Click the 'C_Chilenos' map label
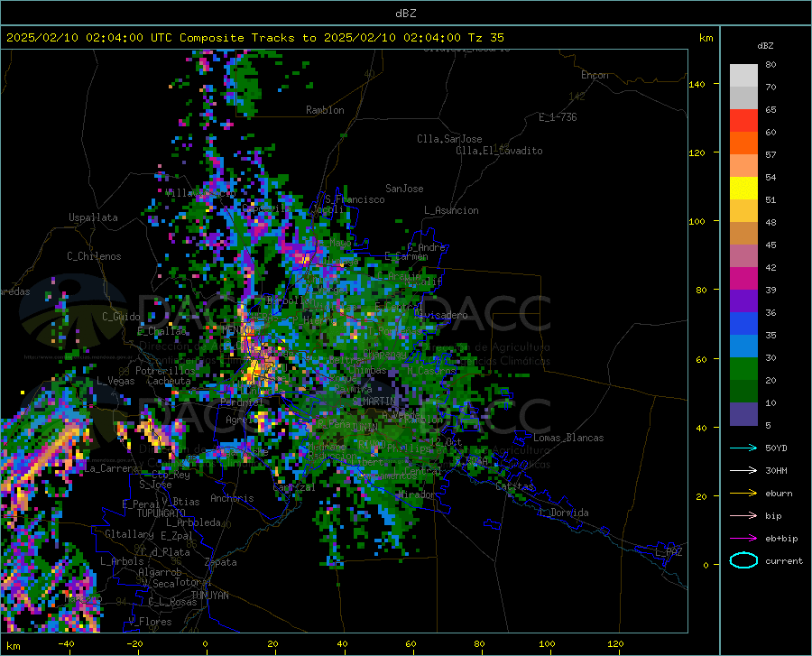Viewport: 812px width, 656px height. tap(94, 256)
